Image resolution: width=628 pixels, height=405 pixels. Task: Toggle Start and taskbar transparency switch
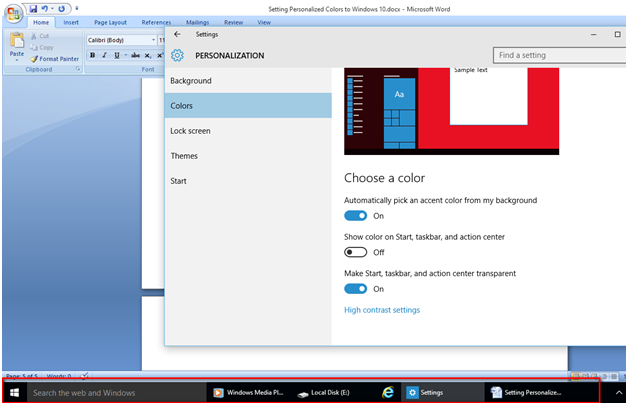(355, 289)
